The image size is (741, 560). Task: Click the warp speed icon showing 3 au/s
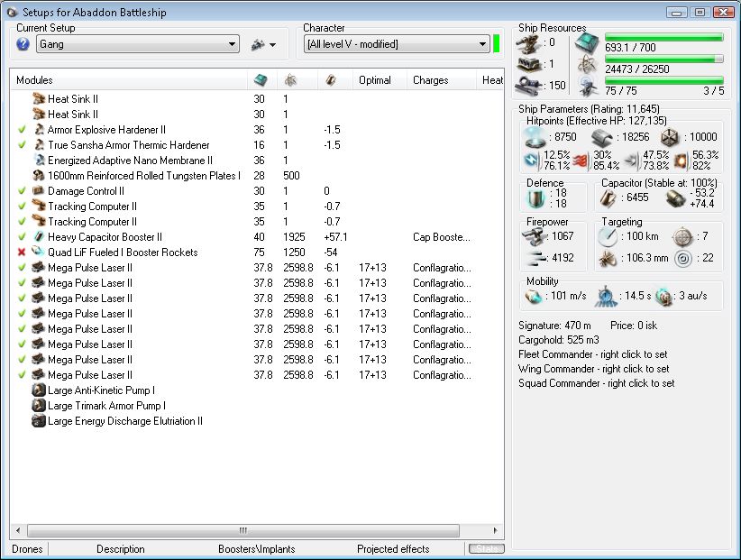click(664, 297)
